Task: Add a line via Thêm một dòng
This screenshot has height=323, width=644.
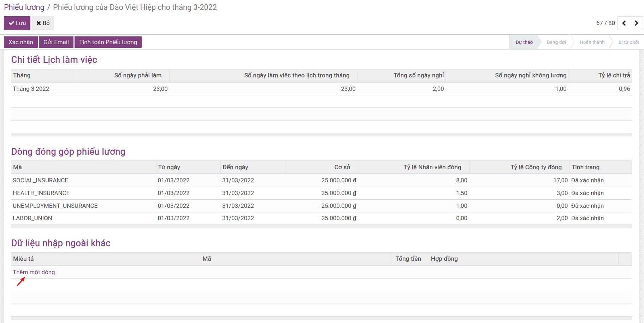Action: point(34,272)
